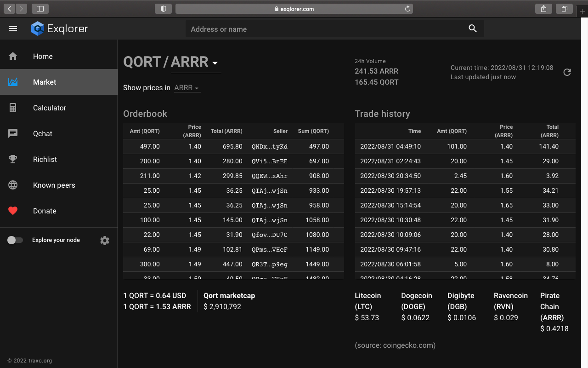Click the exqlorer.com address bar
Screen dimensions: 588x368
294,9
